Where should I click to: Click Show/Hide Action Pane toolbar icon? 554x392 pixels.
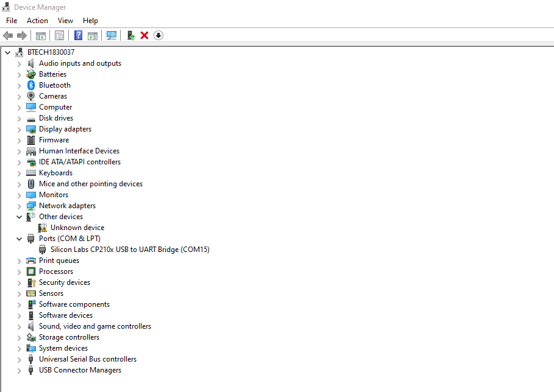click(93, 35)
